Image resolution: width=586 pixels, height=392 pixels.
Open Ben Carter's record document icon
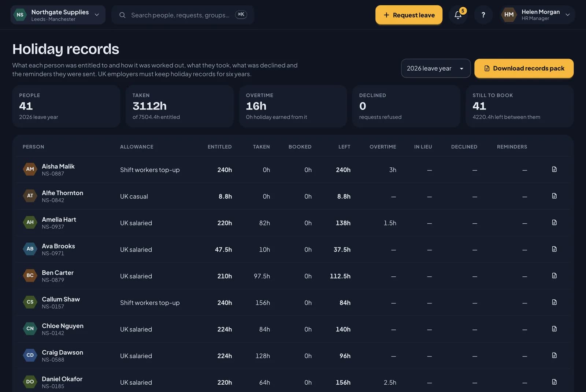pyautogui.click(x=554, y=276)
